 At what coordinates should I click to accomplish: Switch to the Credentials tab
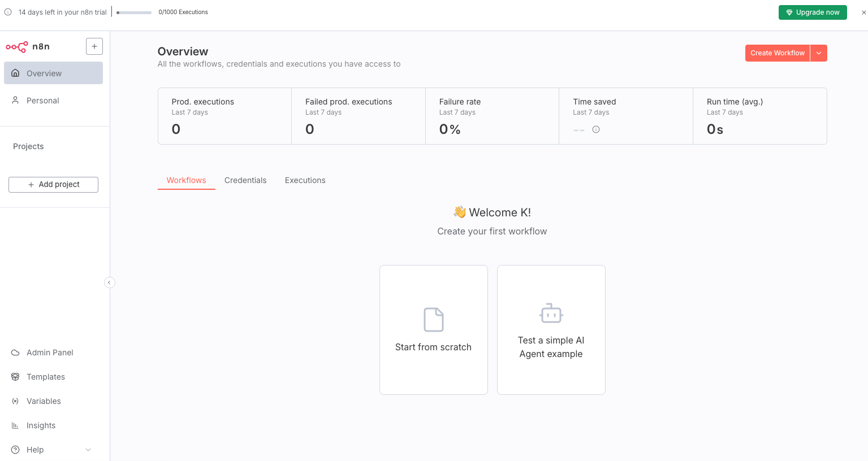tap(245, 180)
